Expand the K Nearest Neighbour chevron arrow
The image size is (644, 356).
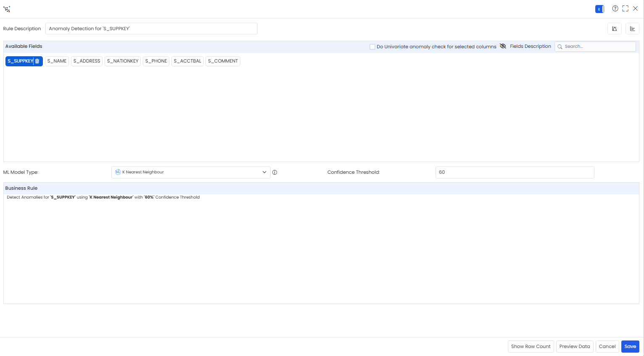coord(264,172)
